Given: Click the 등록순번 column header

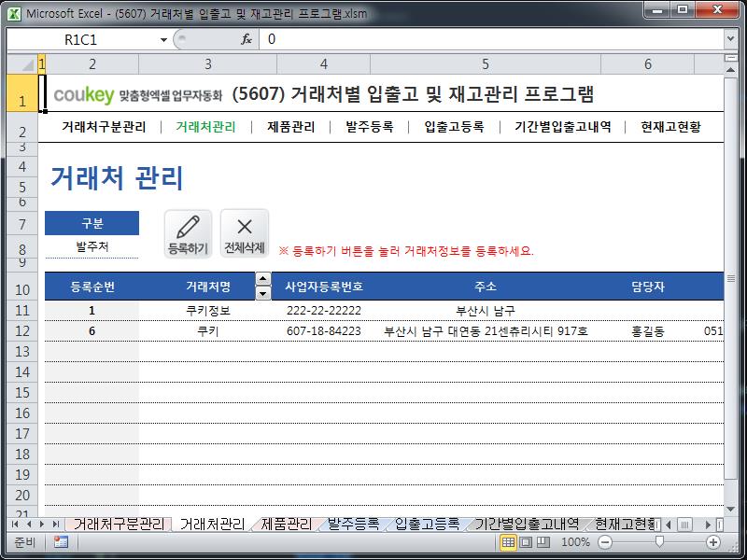Looking at the screenshot, I should [92, 287].
